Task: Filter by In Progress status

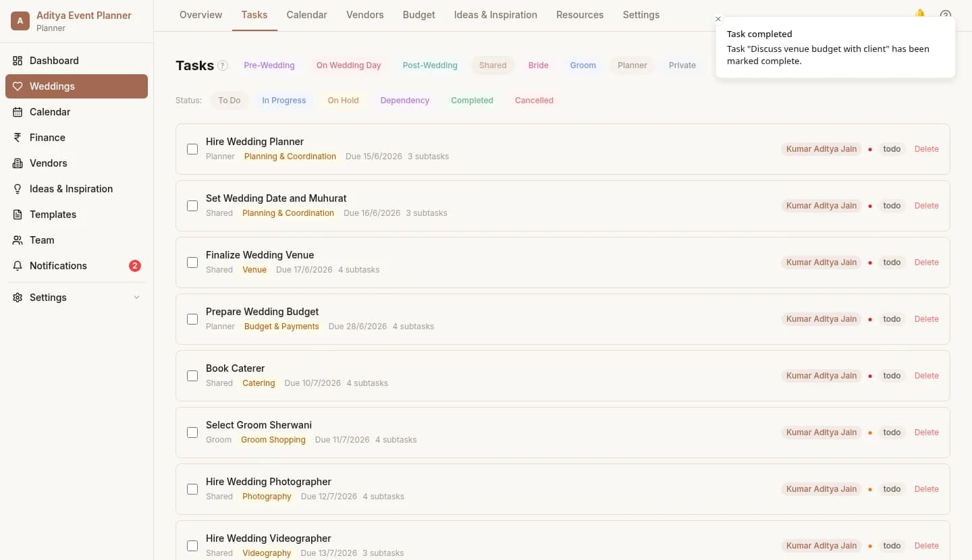Action: 284,101
